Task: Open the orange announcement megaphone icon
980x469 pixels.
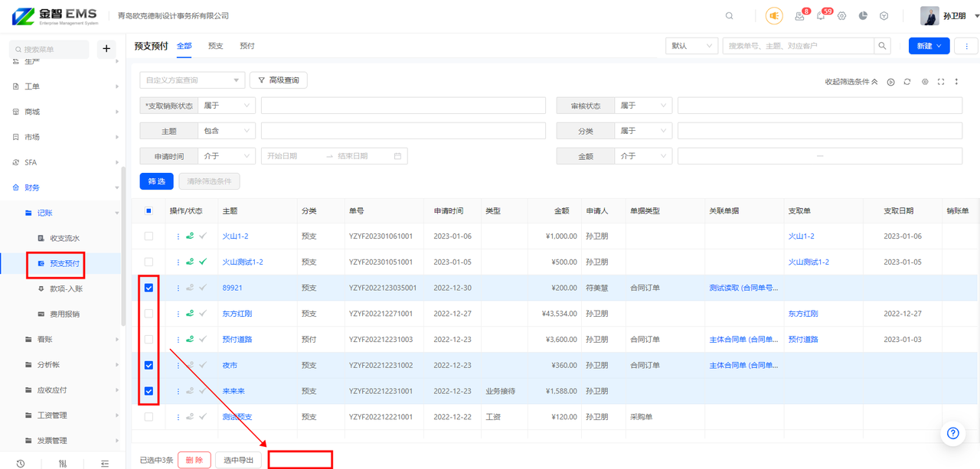Action: (774, 15)
